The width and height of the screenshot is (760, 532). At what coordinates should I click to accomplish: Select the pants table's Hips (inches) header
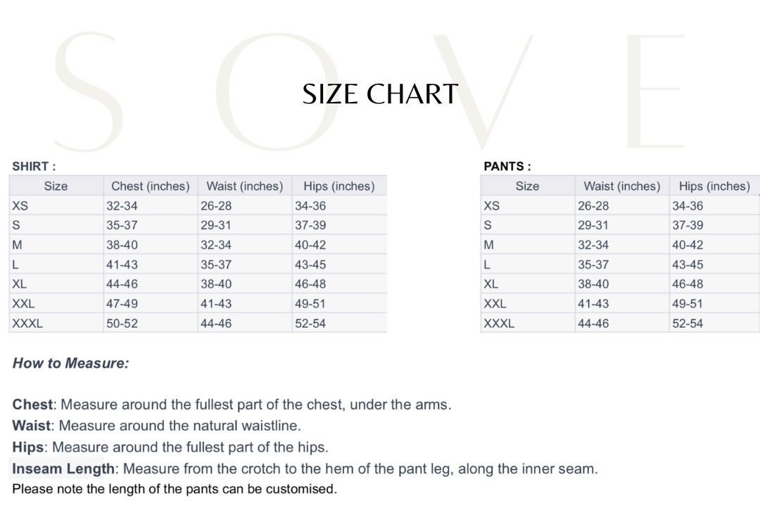tap(714, 186)
